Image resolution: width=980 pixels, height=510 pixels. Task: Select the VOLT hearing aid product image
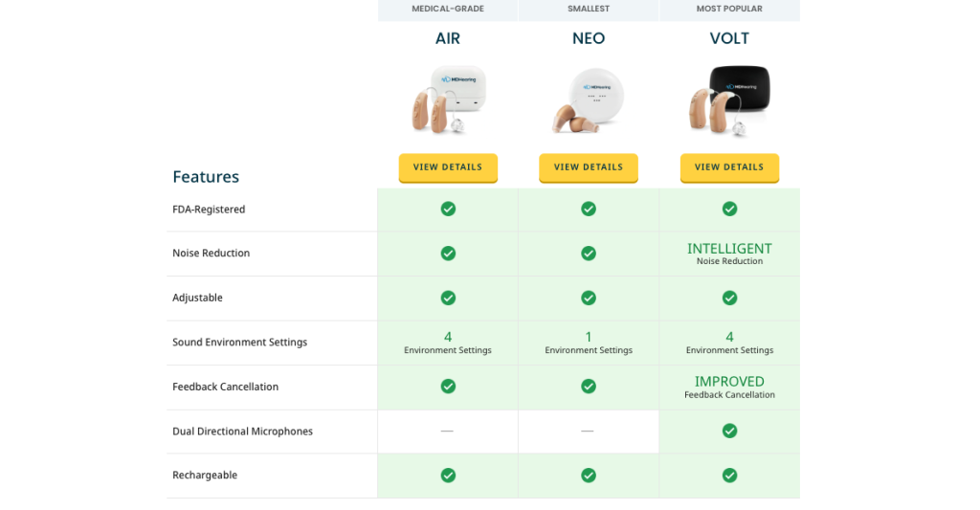[729, 100]
